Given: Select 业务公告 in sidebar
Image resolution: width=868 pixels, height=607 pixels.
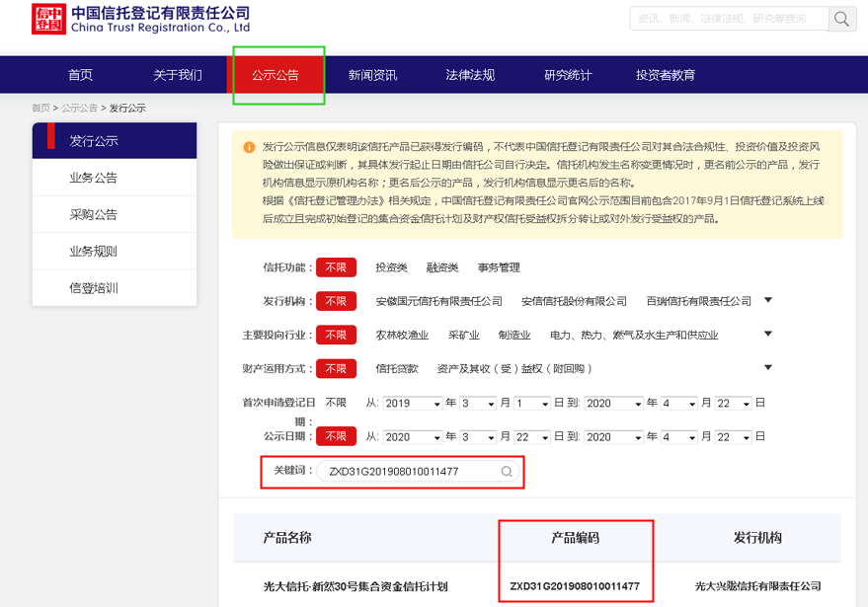Looking at the screenshot, I should (x=115, y=178).
